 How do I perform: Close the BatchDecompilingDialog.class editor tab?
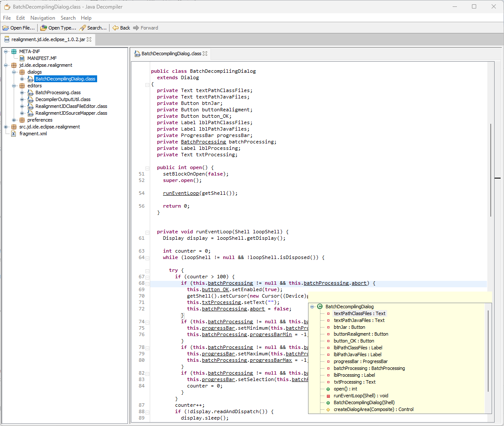coord(205,54)
